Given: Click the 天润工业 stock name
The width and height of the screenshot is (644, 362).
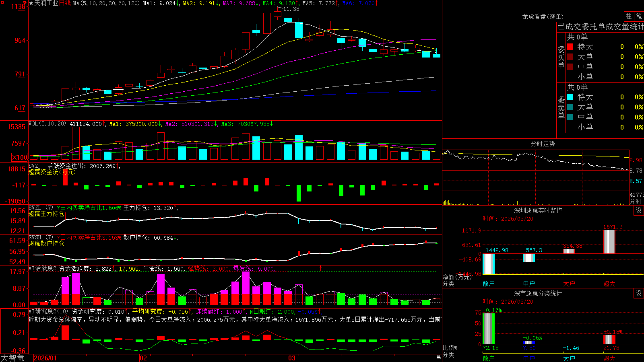Looking at the screenshot, I should (x=46, y=3).
